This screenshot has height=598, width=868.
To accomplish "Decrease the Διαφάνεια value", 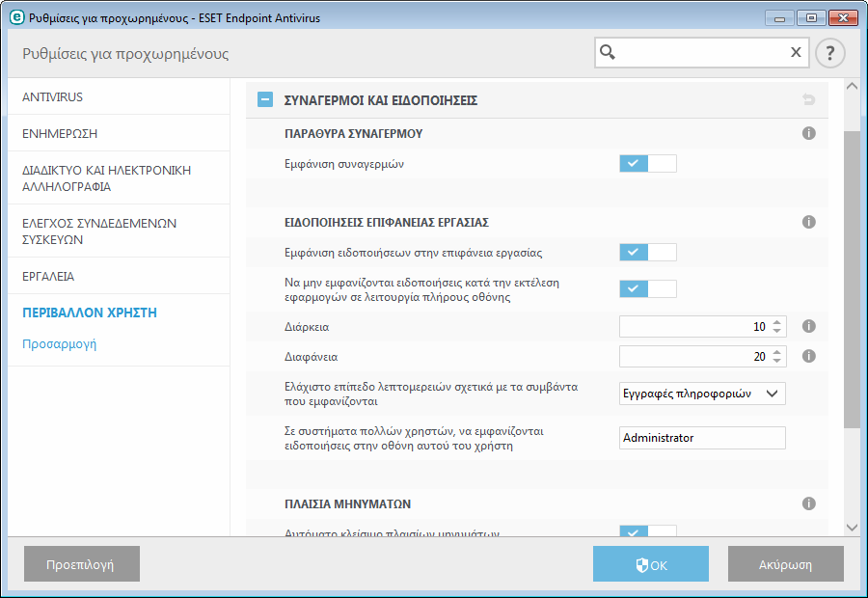I will [x=776, y=361].
